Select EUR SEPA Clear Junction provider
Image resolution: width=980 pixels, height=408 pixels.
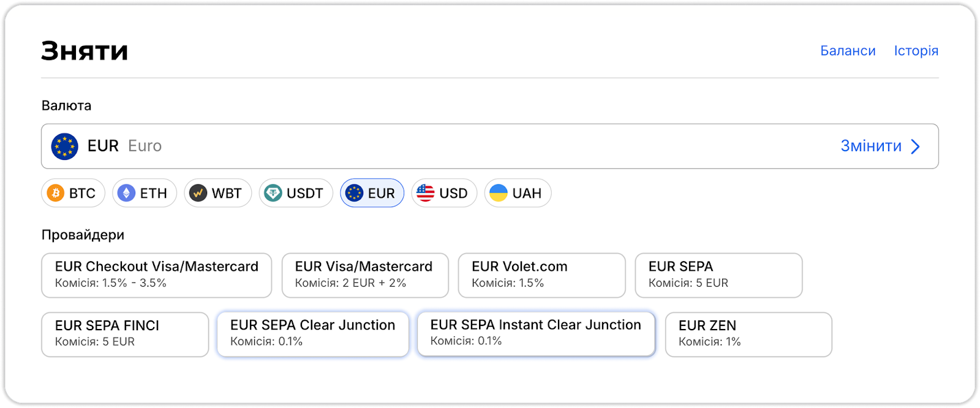[312, 334]
